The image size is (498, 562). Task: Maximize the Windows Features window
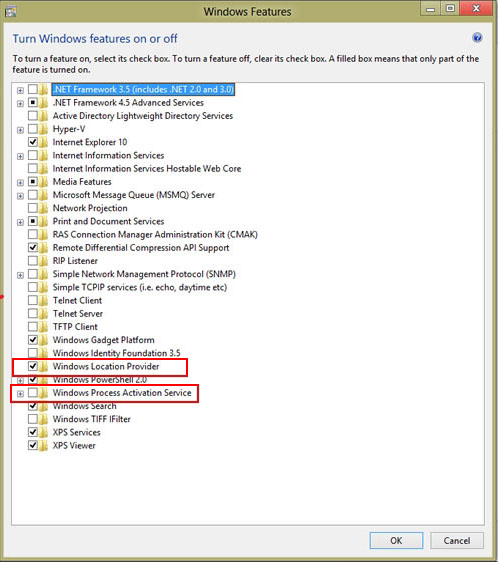pyautogui.click(x=450, y=9)
